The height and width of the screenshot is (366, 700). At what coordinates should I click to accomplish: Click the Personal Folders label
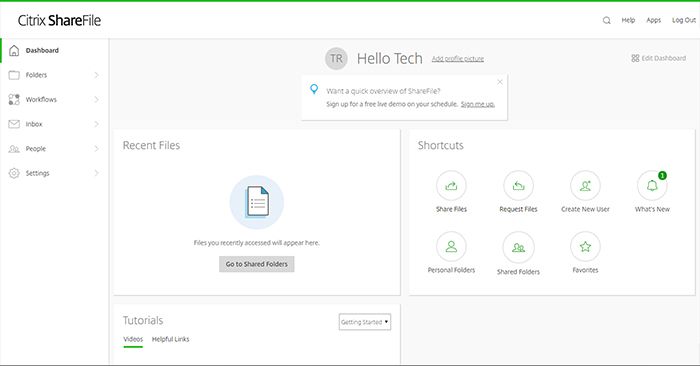[451, 270]
